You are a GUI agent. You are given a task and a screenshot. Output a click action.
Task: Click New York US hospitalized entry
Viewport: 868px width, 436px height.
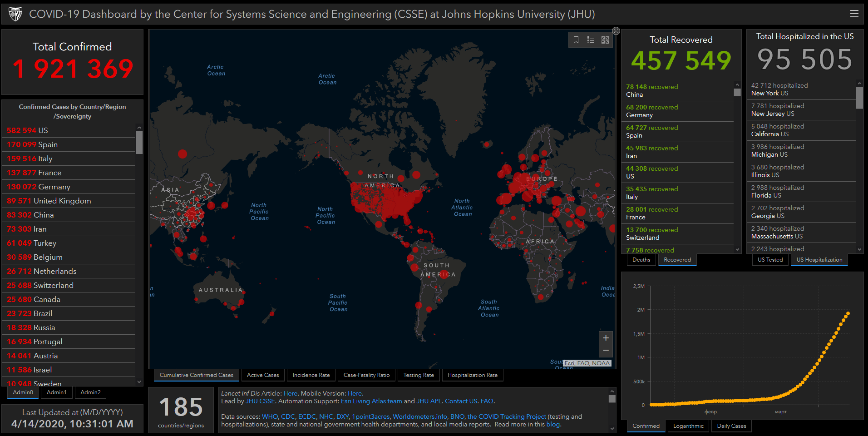801,89
